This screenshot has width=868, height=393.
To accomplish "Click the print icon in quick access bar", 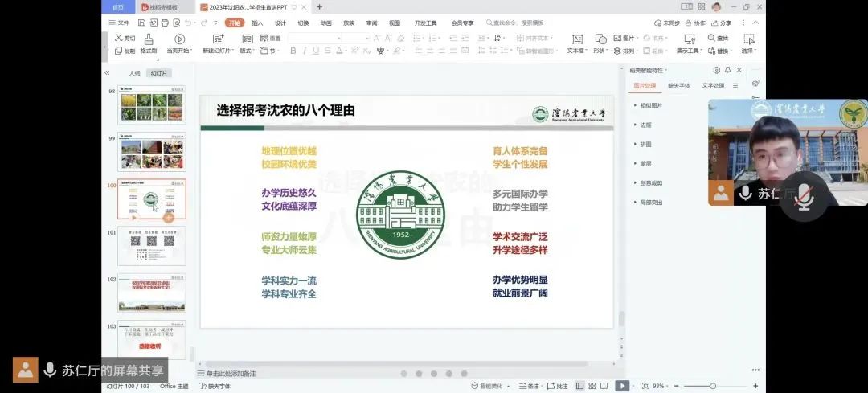I will point(165,23).
